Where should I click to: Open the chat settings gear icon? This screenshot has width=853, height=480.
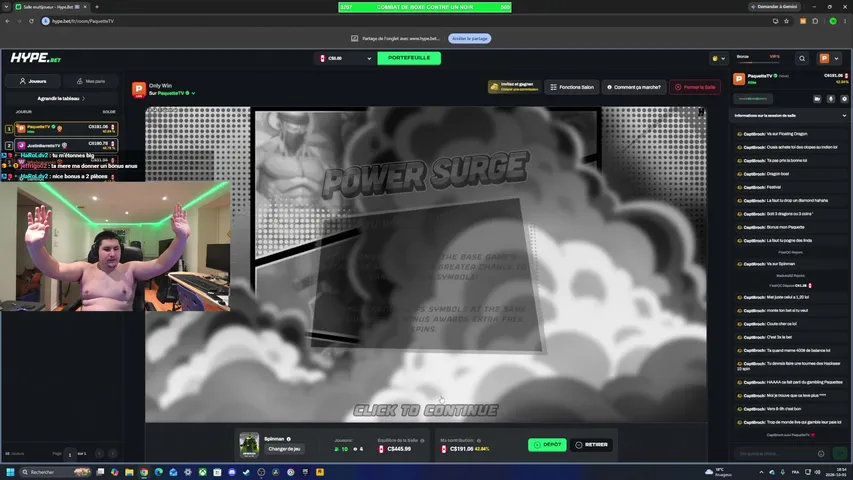coord(844,99)
